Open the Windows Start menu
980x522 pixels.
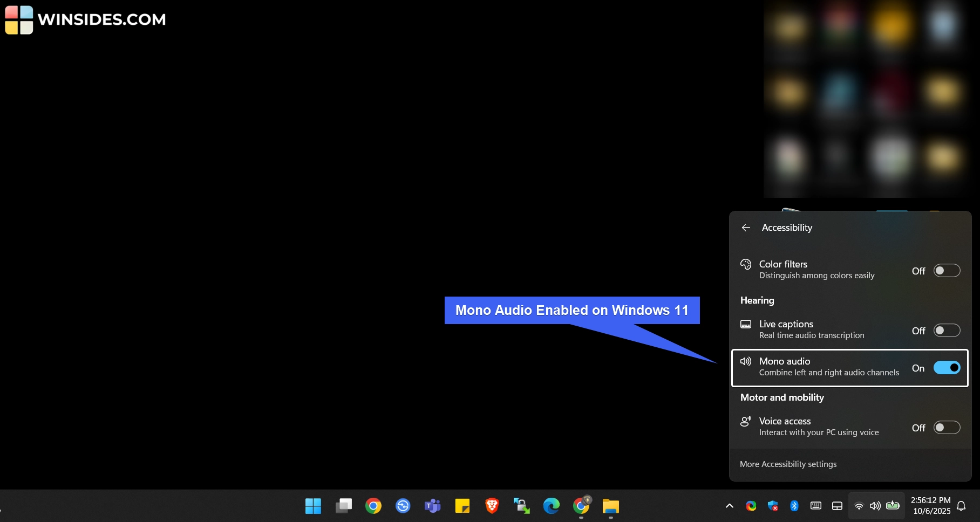point(313,506)
